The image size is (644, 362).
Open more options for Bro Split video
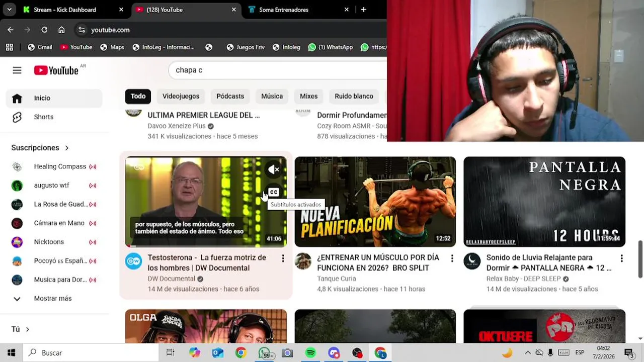click(x=452, y=258)
